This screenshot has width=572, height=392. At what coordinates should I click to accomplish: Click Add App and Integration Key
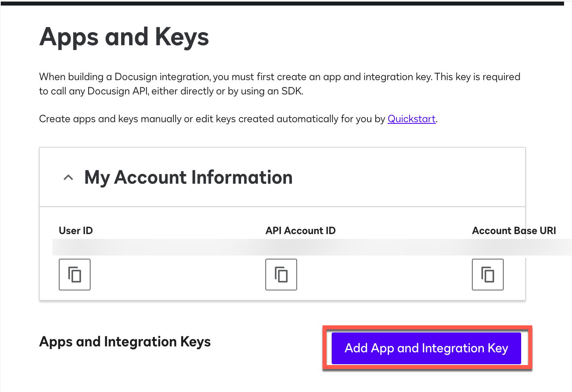(x=426, y=348)
